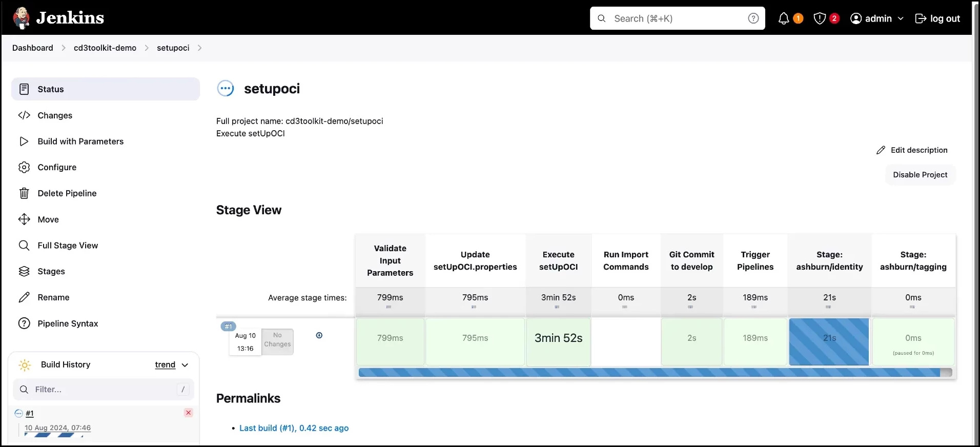Expand the Build History trend chevron
Screen dimensions: 980x447
[x=185, y=365]
